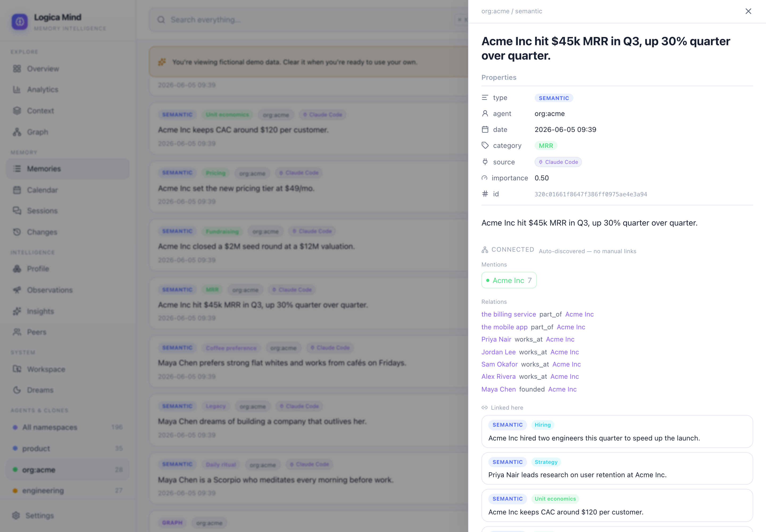The width and height of the screenshot is (766, 532).
Task: Click the importance gauge icon
Action: (484, 178)
